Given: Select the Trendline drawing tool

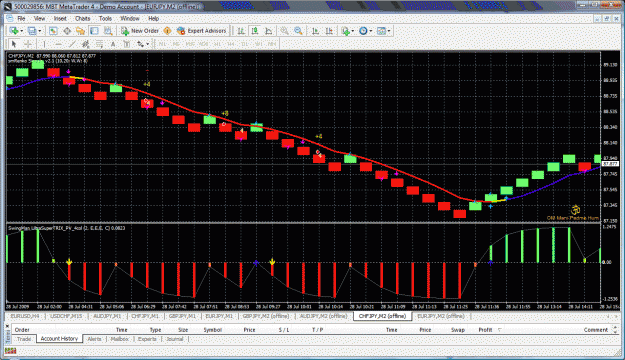Looking at the screenshot, I should pos(72,44).
